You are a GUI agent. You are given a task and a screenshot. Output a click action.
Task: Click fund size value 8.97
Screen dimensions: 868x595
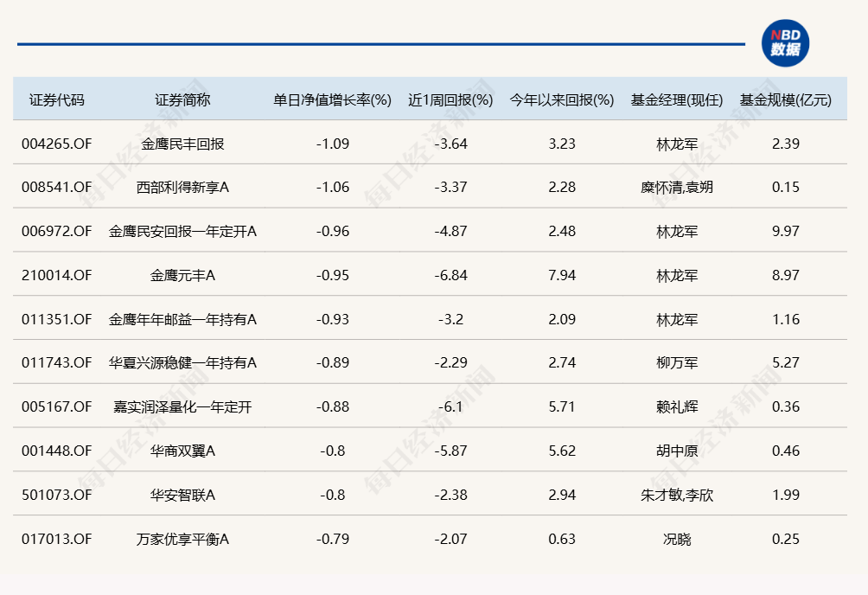(x=786, y=275)
